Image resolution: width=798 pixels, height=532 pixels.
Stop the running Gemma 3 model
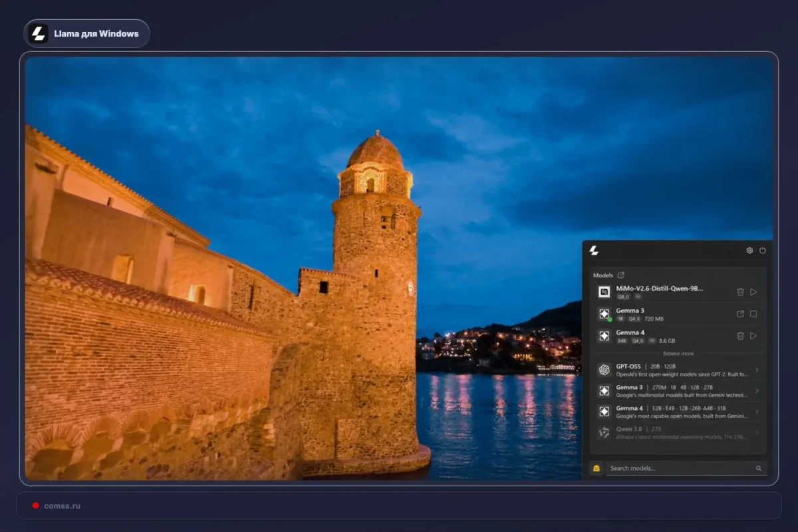click(753, 314)
